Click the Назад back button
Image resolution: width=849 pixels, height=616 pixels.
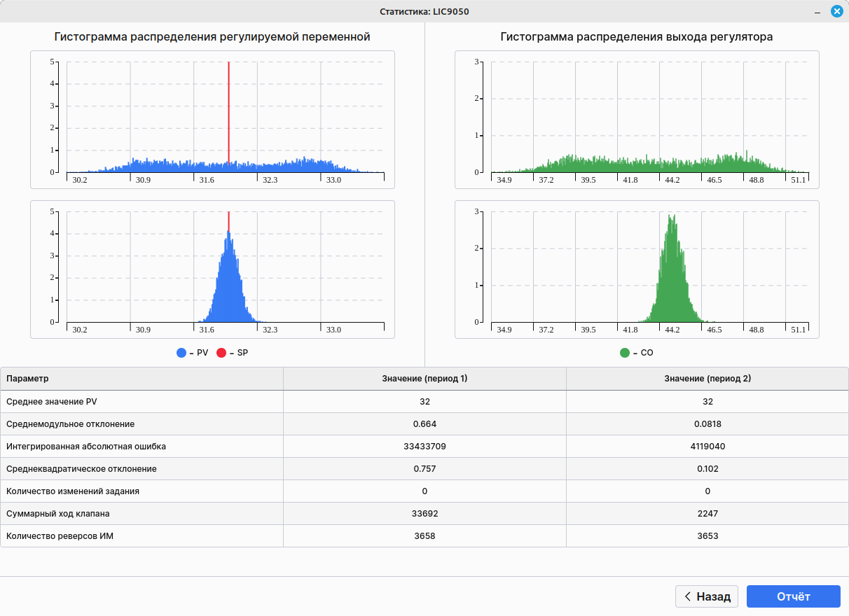(706, 596)
